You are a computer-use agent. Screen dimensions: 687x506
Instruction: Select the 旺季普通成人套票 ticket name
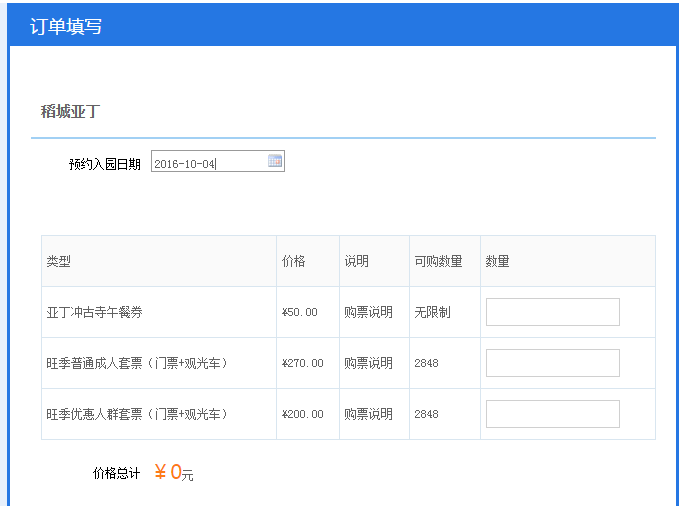(x=137, y=363)
